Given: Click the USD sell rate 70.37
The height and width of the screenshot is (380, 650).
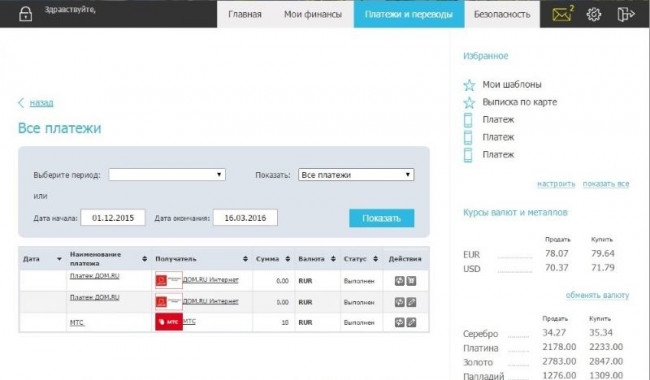Looking at the screenshot, I should point(557,268).
